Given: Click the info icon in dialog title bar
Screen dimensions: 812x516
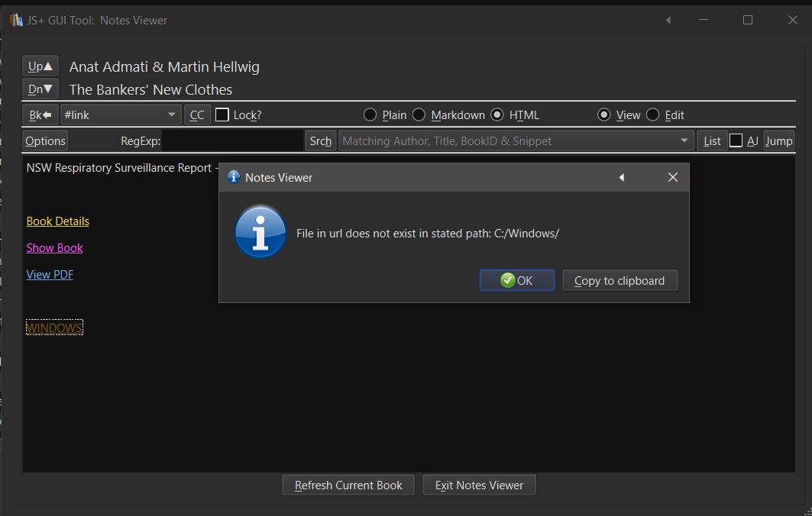Looking at the screenshot, I should 234,177.
